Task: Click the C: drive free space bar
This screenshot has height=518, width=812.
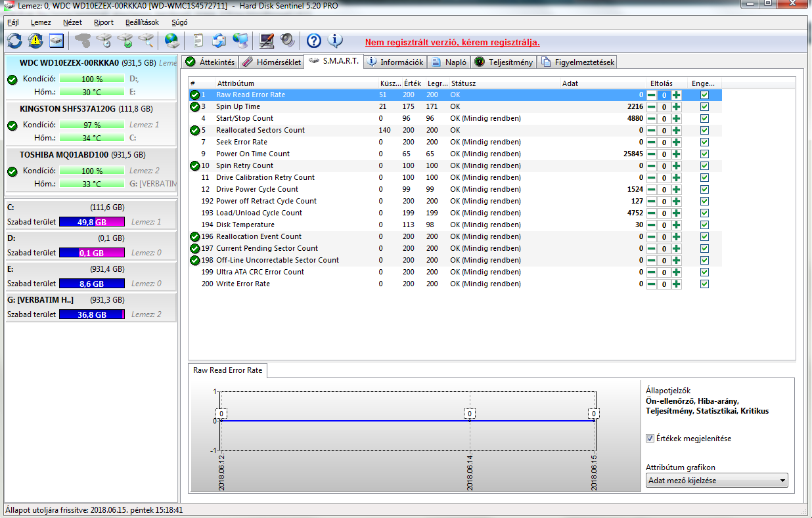Action: pyautogui.click(x=91, y=222)
